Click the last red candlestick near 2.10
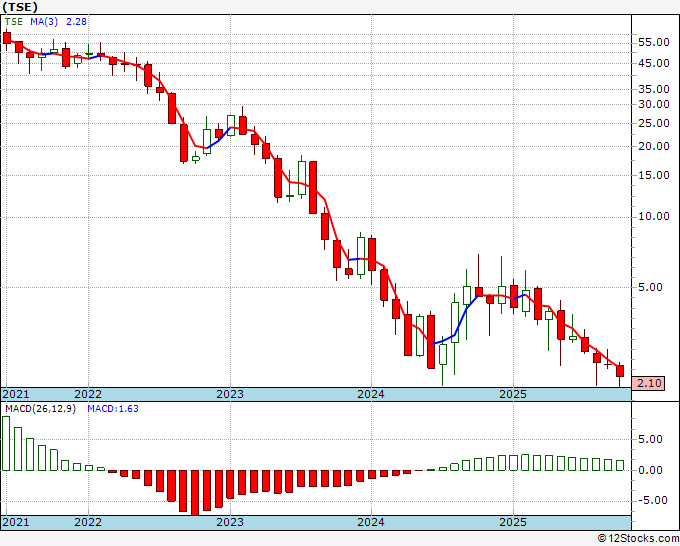The width and height of the screenshot is (680, 546). (x=620, y=371)
